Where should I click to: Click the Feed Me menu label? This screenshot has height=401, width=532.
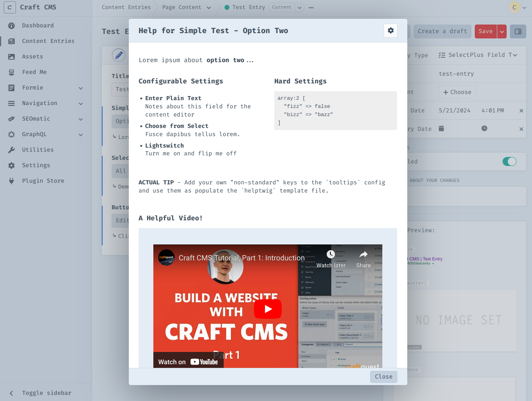34,72
